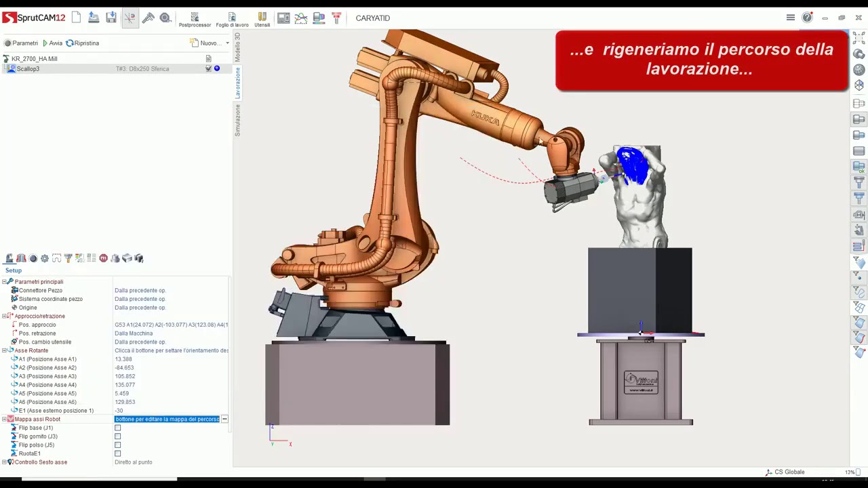Open the Utensili tool library
Viewport: 868px width, 488px height.
(x=262, y=20)
